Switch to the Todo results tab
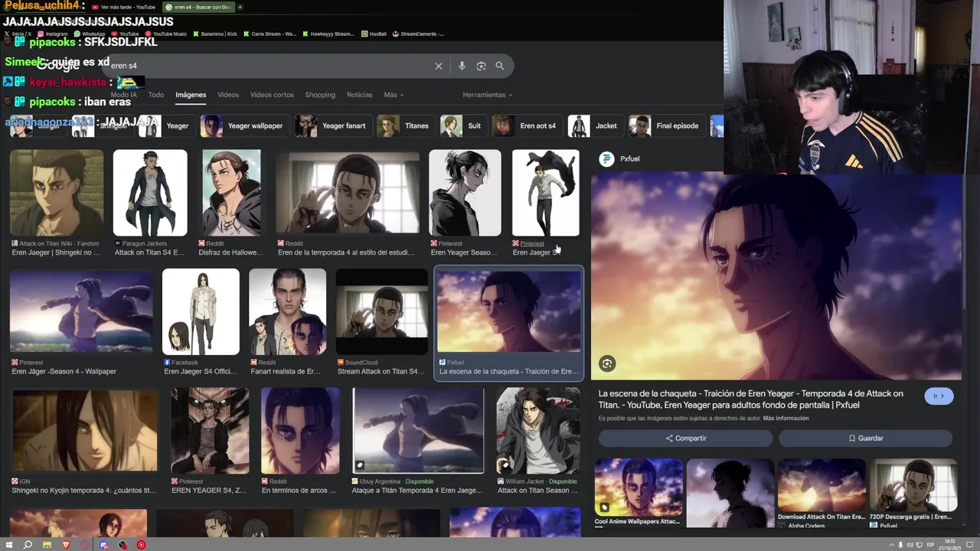The height and width of the screenshot is (551, 980). [156, 95]
